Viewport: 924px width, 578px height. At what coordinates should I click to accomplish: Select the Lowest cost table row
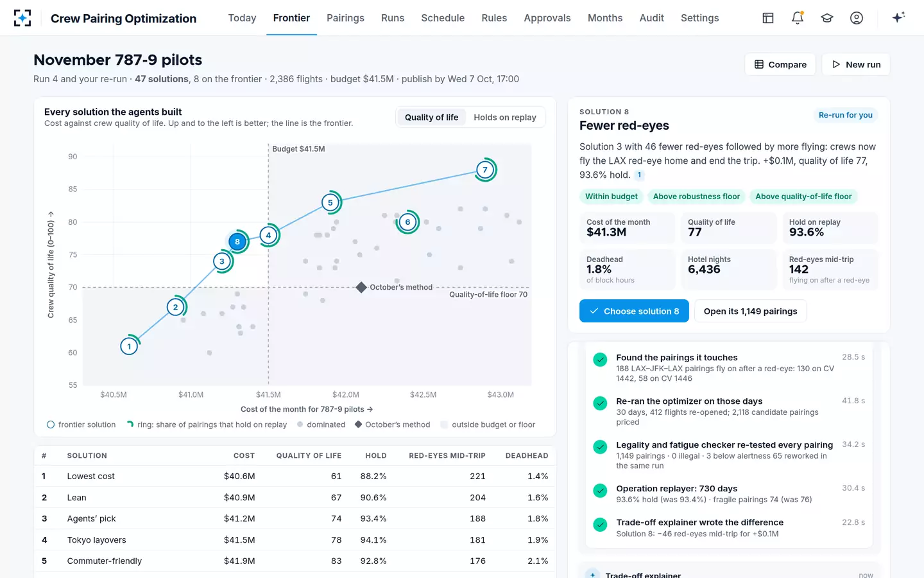(295, 476)
